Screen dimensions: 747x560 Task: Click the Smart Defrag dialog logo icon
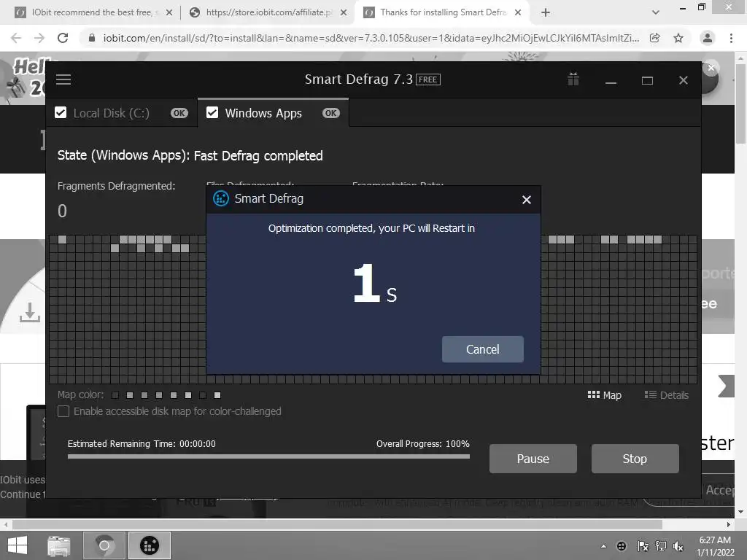220,198
